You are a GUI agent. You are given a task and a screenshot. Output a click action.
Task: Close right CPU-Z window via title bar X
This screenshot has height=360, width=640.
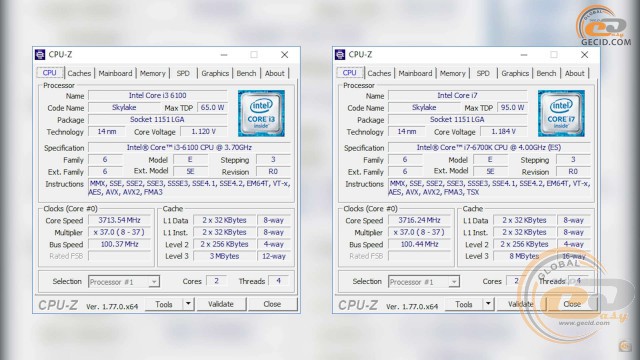coord(584,55)
